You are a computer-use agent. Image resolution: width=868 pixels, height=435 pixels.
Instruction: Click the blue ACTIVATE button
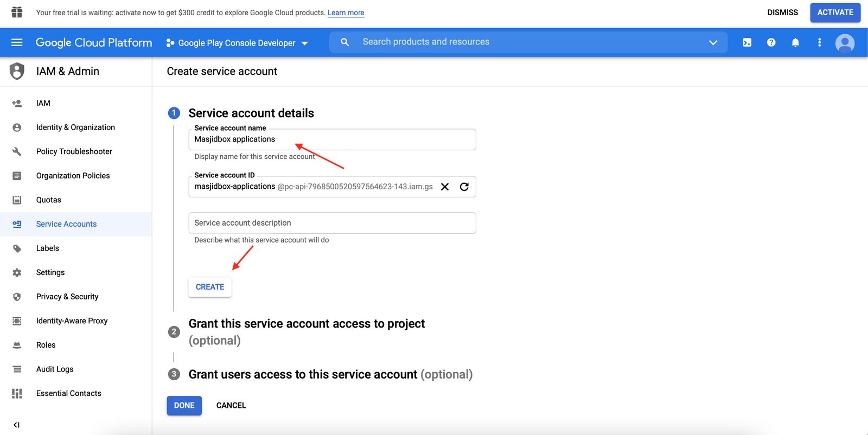coord(835,12)
